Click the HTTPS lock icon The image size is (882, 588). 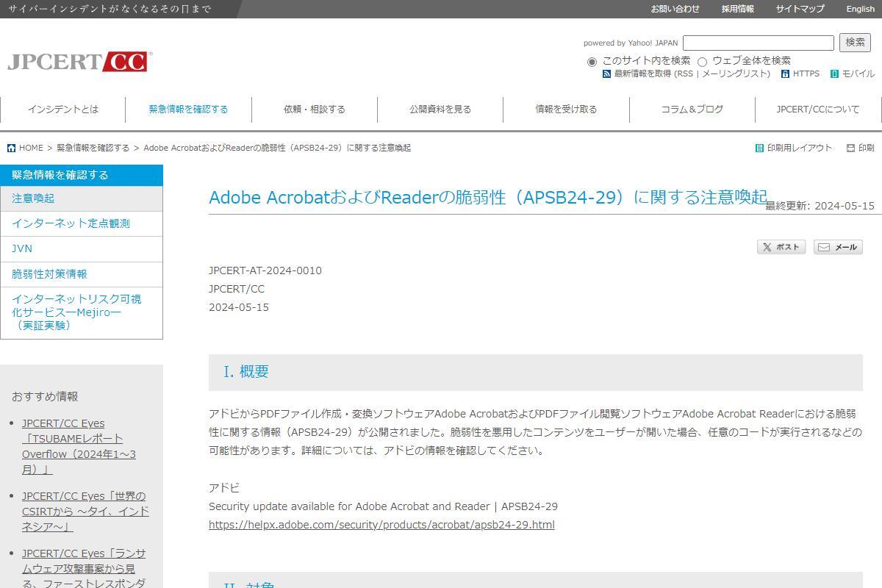click(785, 74)
